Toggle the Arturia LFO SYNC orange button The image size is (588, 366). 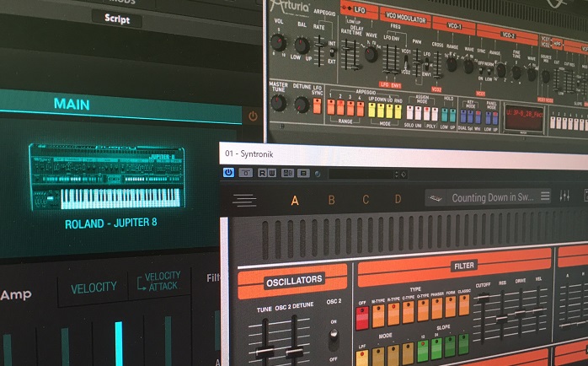[317, 106]
